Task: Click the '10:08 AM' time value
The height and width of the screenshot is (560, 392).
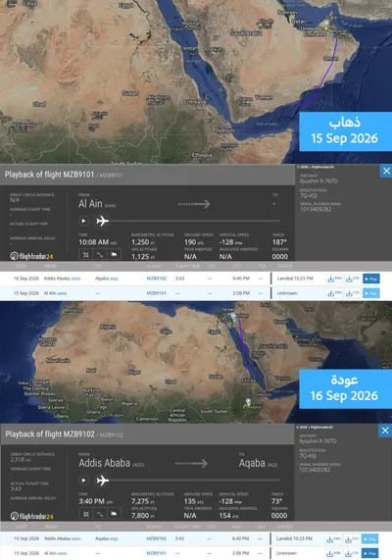Action: point(93,242)
